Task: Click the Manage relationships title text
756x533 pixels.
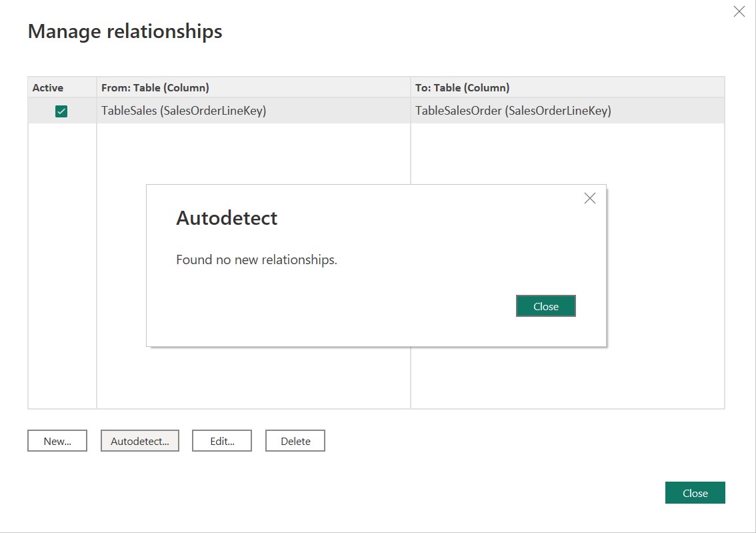Action: (x=125, y=31)
